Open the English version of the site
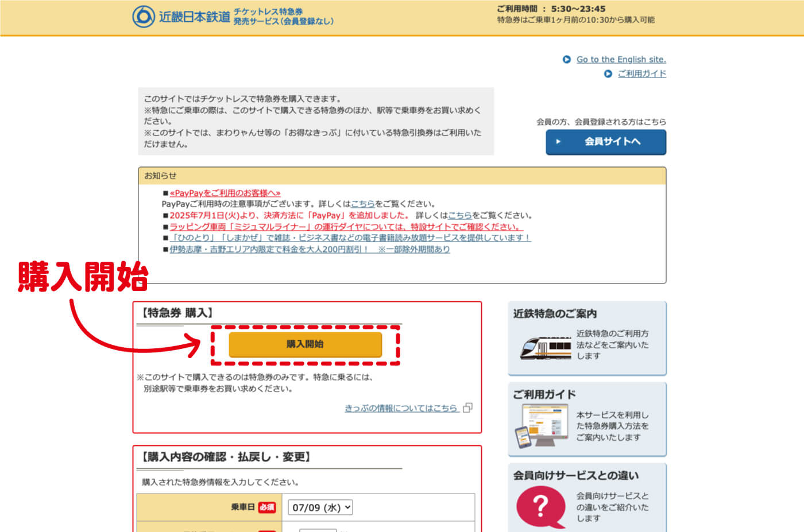 [x=621, y=59]
